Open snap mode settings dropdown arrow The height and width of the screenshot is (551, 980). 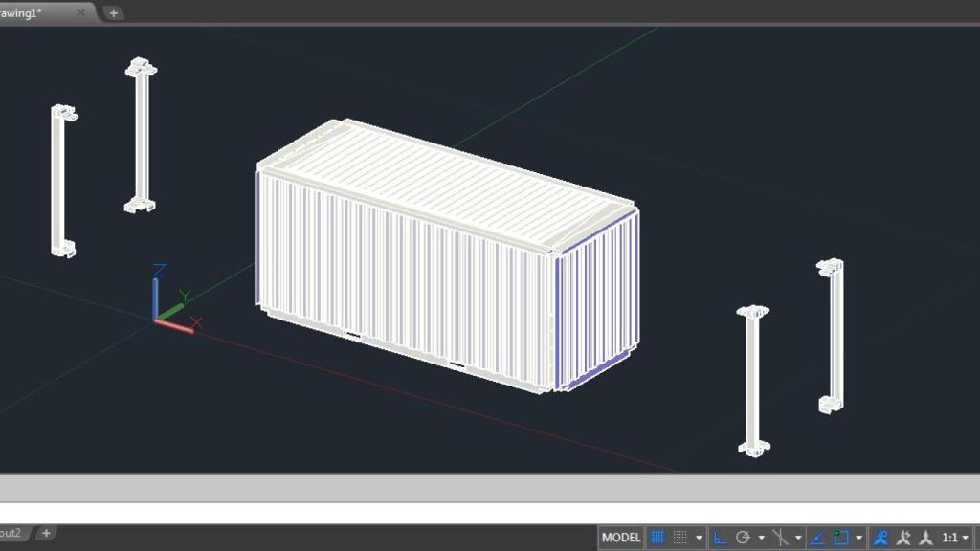pyautogui.click(x=699, y=538)
